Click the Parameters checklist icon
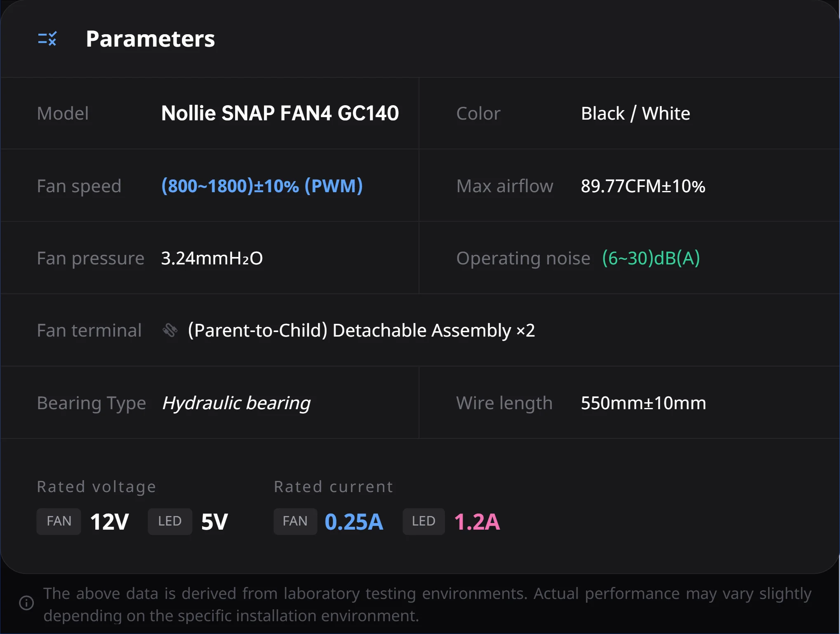This screenshot has width=840, height=634. click(x=47, y=39)
